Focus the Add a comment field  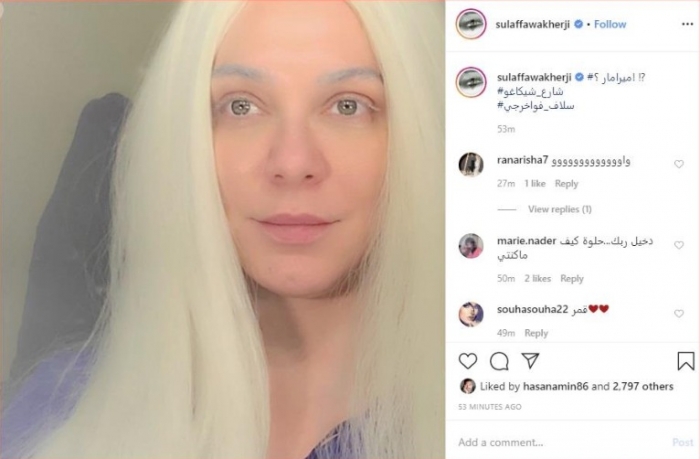(562, 442)
